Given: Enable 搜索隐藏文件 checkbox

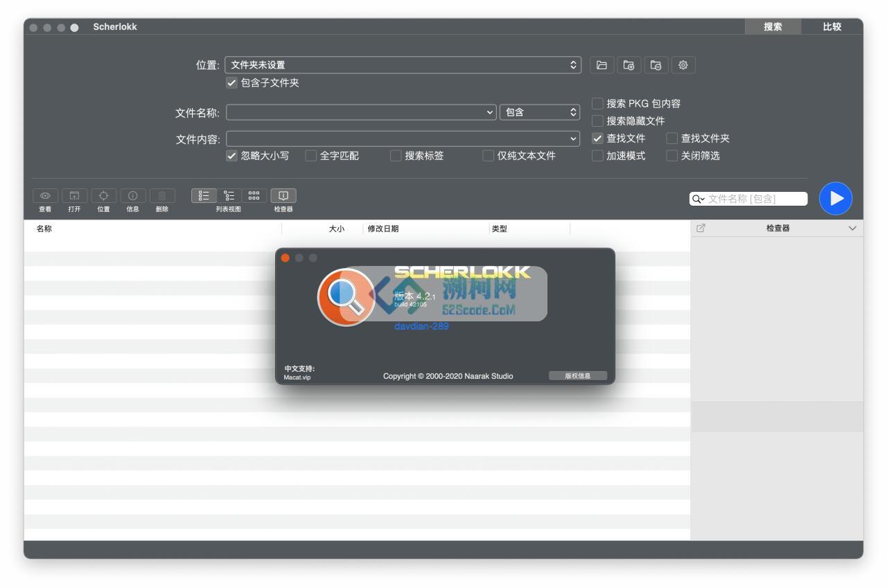Looking at the screenshot, I should point(597,121).
